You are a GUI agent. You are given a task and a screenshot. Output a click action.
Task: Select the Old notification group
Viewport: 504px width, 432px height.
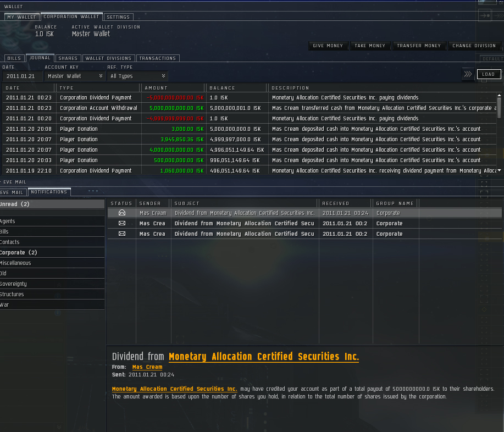click(x=52, y=274)
